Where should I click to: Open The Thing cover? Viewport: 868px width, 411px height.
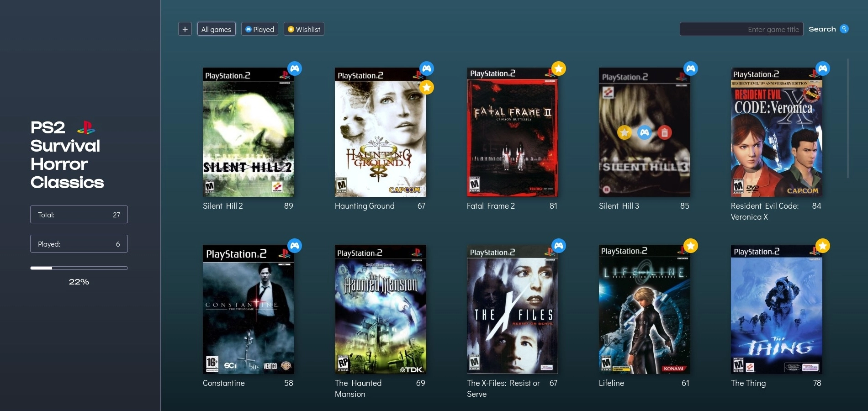coord(777,310)
